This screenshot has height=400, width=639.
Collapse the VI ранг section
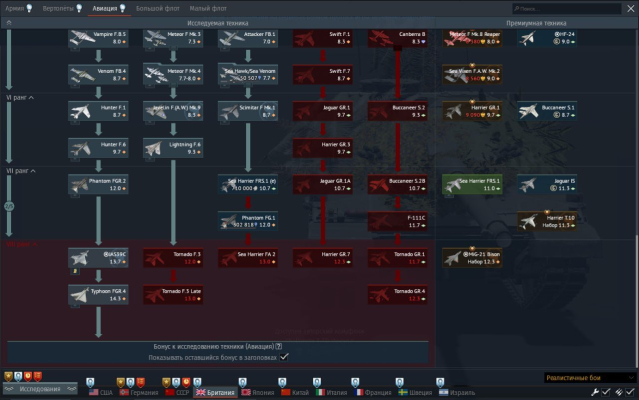click(20, 98)
